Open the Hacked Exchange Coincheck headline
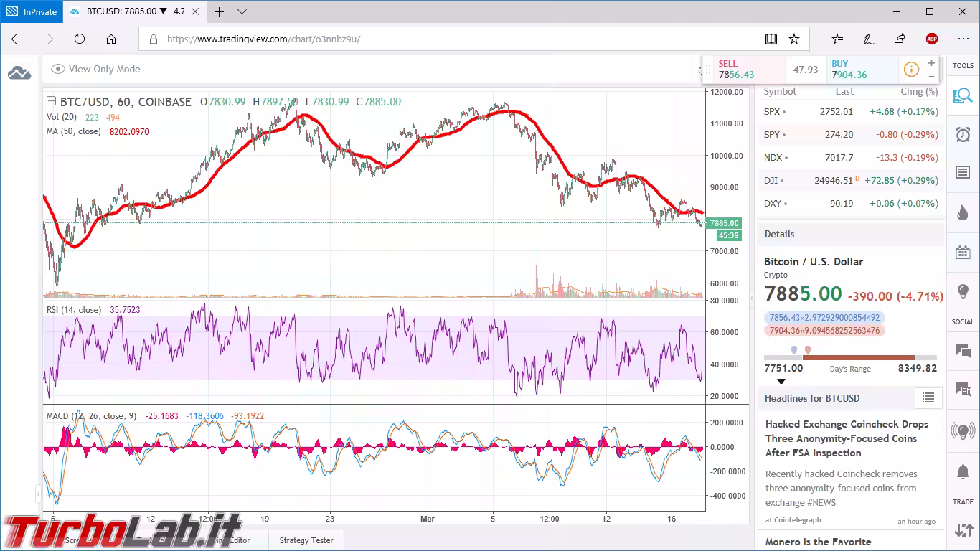This screenshot has width=980, height=551. pyautogui.click(x=847, y=438)
